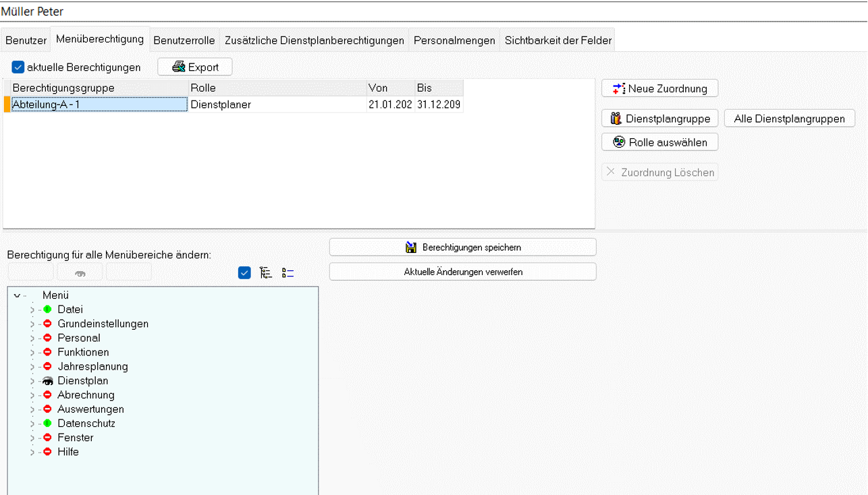Click the collapsed list view icon
868x495 pixels.
click(288, 272)
